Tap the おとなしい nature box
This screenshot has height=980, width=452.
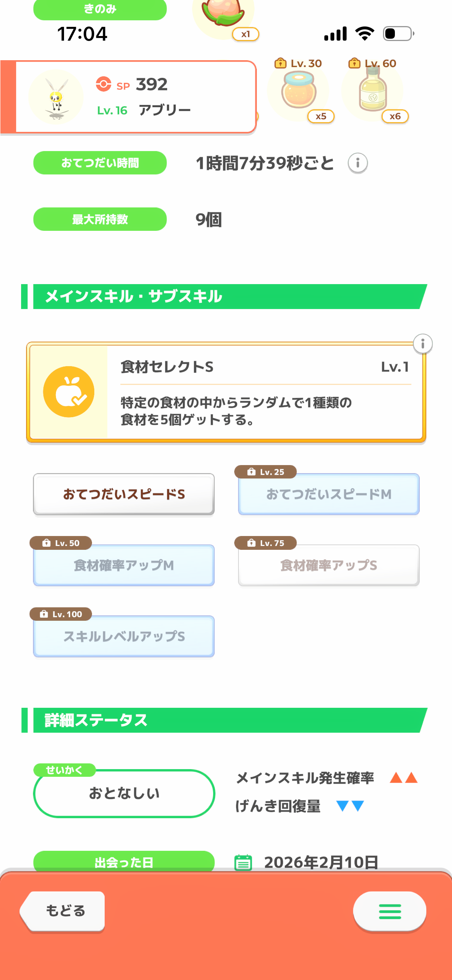pos(124,793)
